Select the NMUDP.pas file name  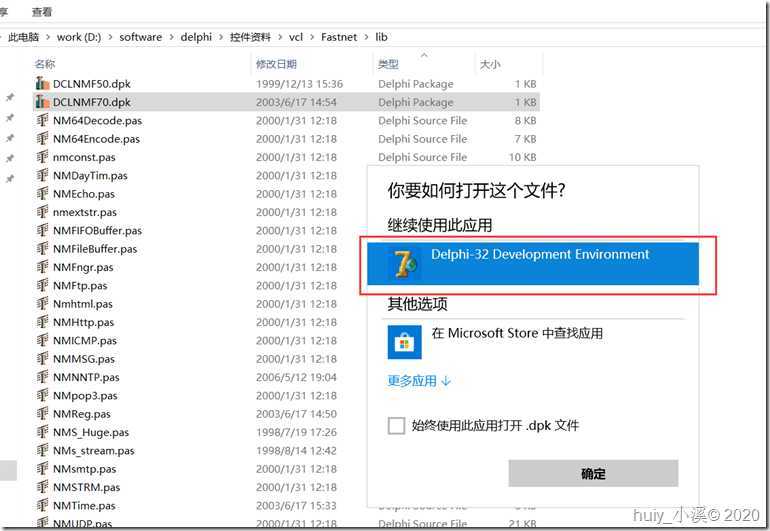click(82, 524)
